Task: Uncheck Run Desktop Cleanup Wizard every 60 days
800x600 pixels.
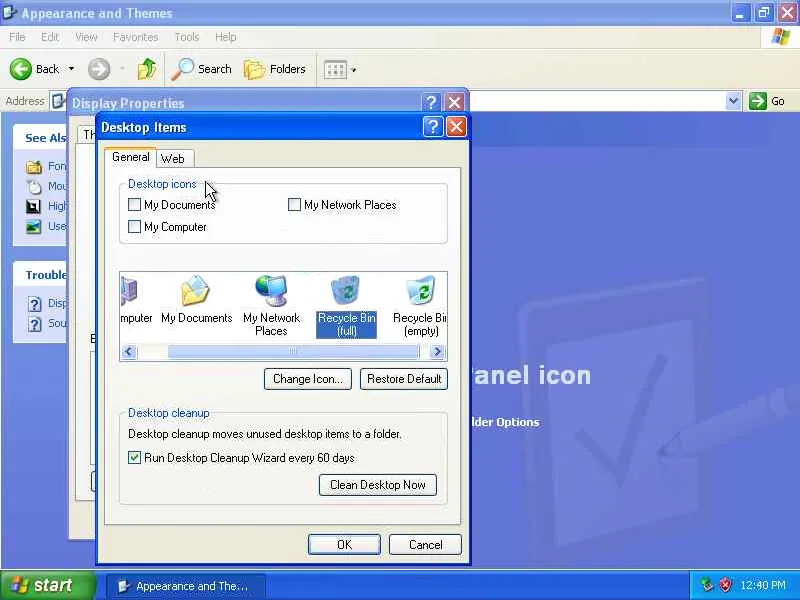Action: 134,458
